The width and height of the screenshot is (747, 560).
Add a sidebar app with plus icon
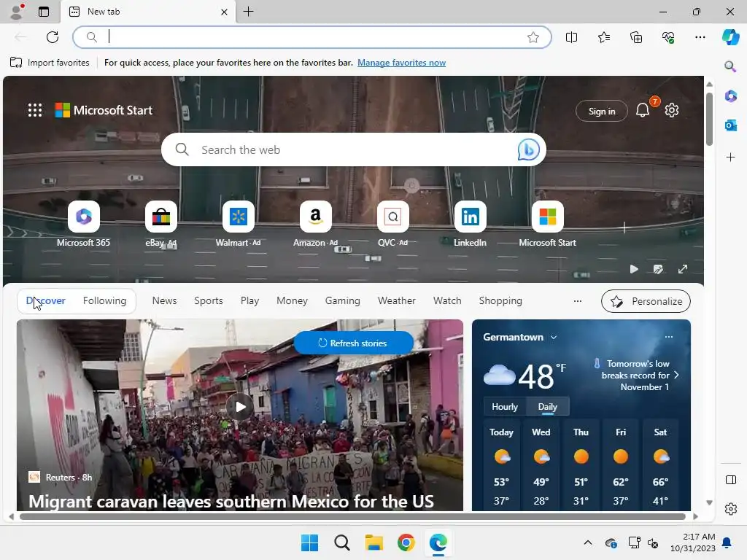coord(730,157)
